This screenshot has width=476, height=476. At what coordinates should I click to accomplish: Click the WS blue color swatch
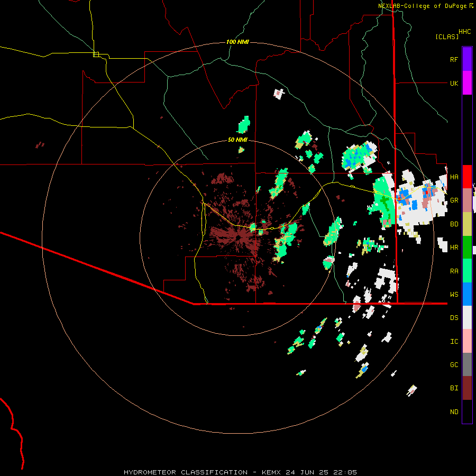coord(467,294)
